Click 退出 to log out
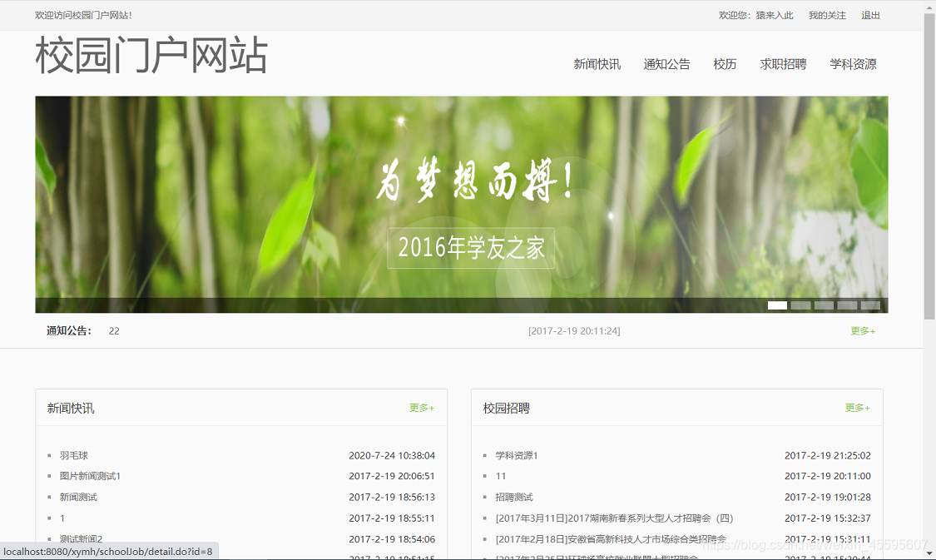 click(x=870, y=15)
